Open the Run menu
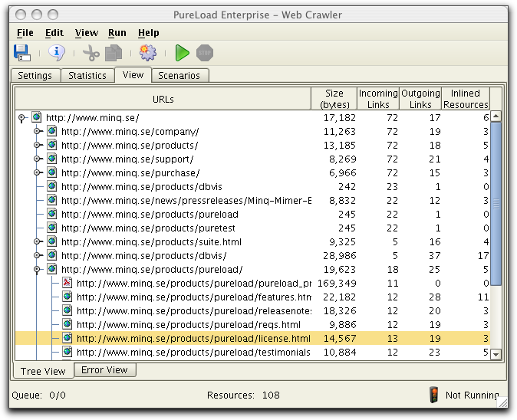 (x=117, y=33)
